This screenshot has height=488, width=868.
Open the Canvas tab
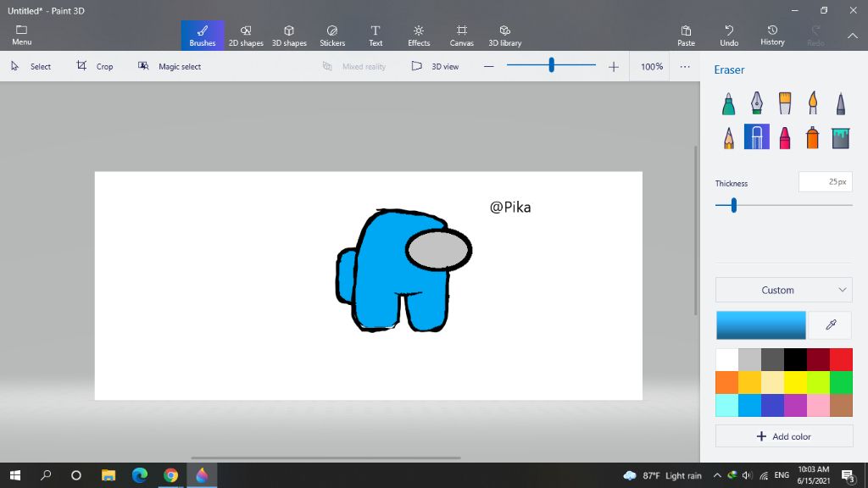pyautogui.click(x=462, y=36)
